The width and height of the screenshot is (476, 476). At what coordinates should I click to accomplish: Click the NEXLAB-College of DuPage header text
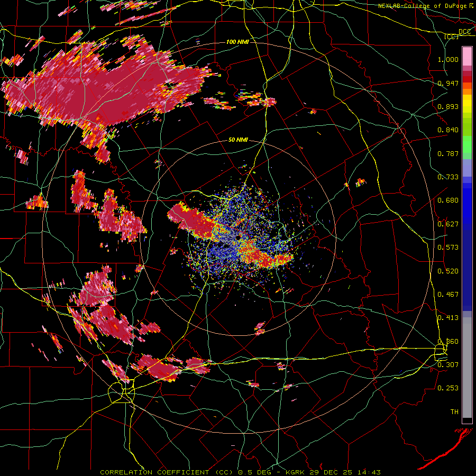click(x=423, y=6)
